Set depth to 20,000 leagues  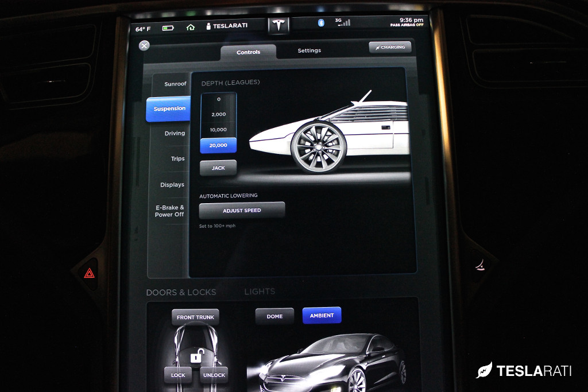coord(218,145)
